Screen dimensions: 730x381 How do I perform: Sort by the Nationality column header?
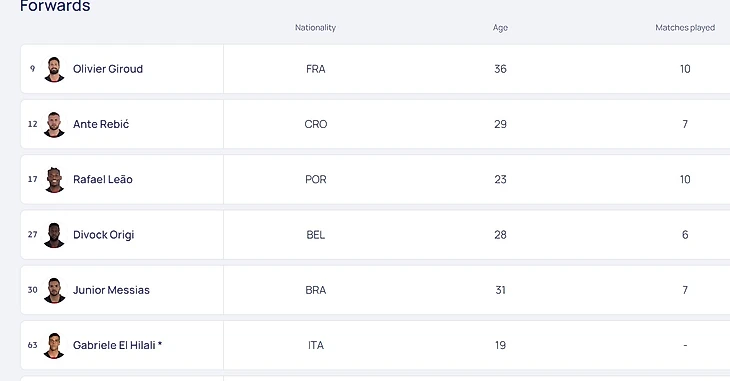point(315,27)
